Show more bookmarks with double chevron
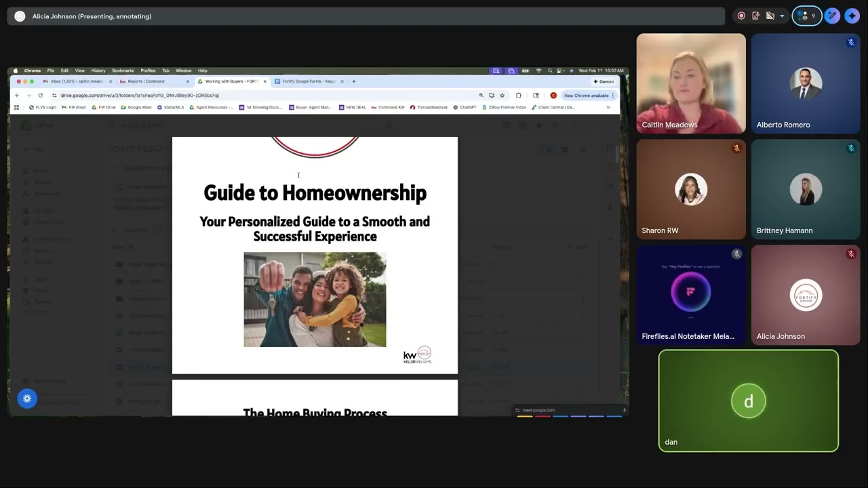Image resolution: width=868 pixels, height=488 pixels. coord(608,107)
